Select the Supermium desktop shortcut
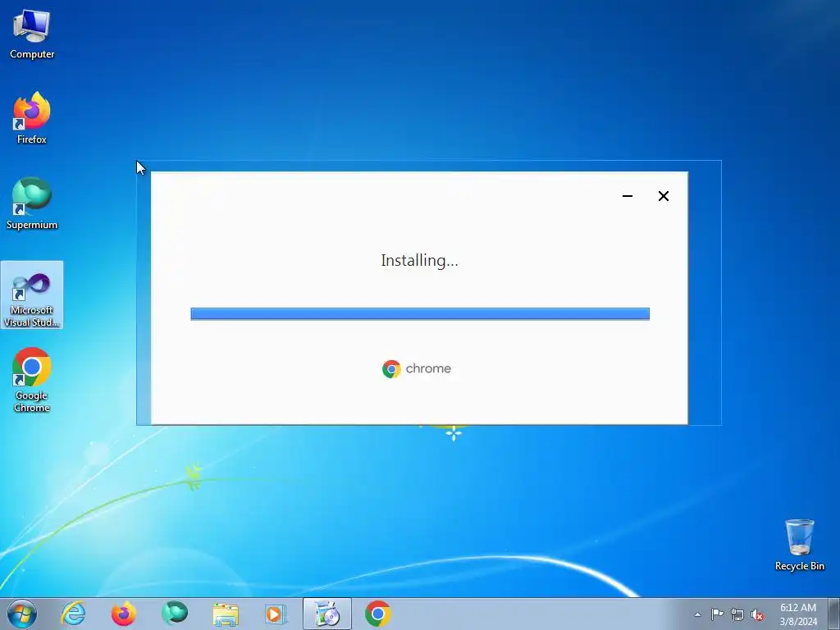This screenshot has height=630, width=840. pyautogui.click(x=32, y=203)
